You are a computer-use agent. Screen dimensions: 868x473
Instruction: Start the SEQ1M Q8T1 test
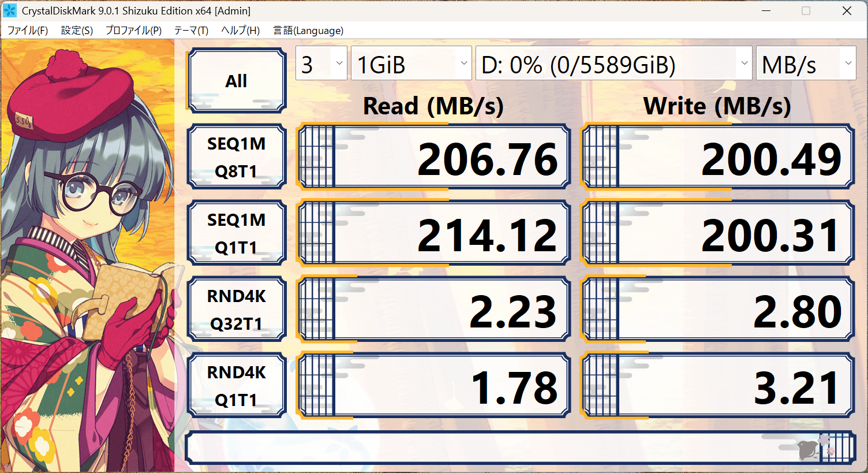pyautogui.click(x=237, y=157)
